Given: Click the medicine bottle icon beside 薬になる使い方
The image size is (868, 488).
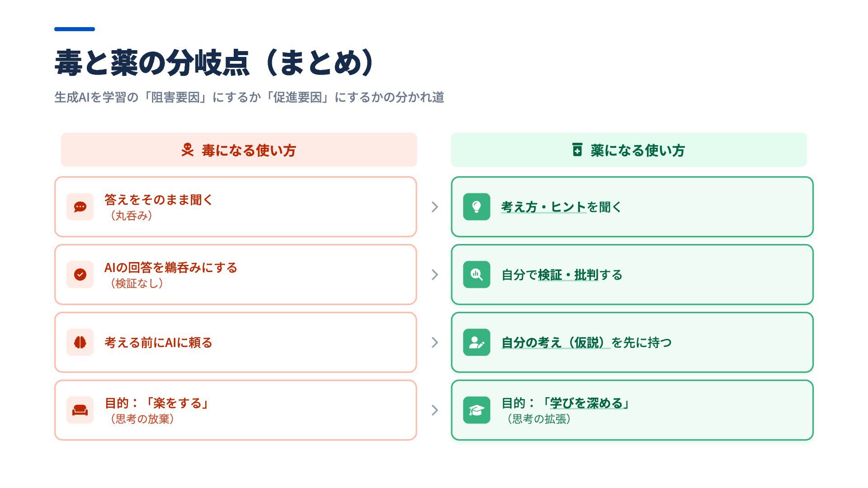Looking at the screenshot, I should (577, 150).
